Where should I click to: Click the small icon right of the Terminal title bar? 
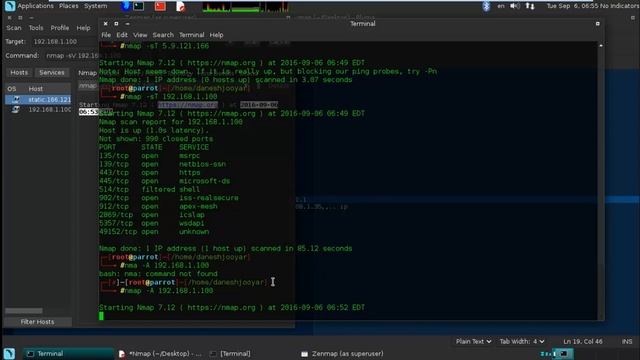(x=598, y=24)
